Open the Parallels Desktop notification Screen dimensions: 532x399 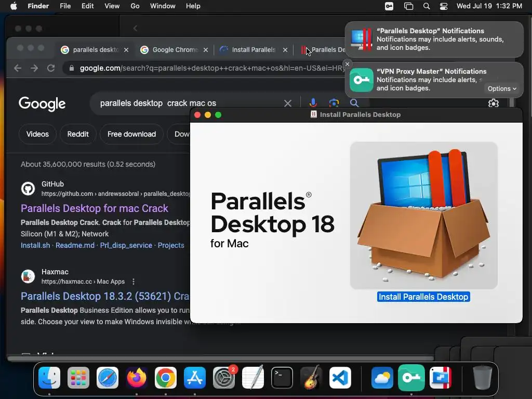point(434,39)
